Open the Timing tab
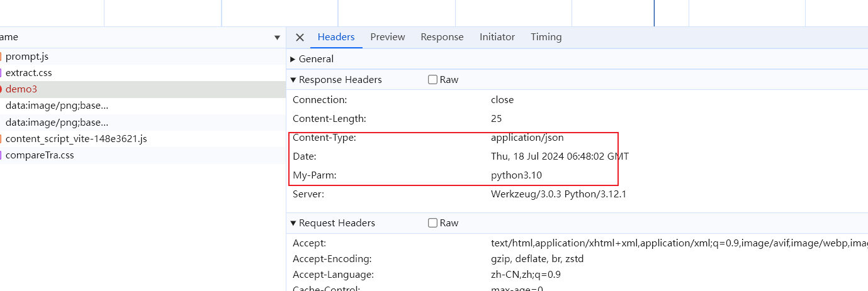The height and width of the screenshot is (291, 868). pyautogui.click(x=546, y=37)
